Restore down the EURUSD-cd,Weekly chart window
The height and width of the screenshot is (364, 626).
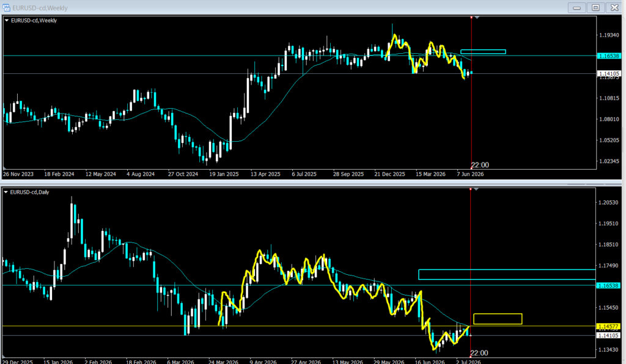pyautogui.click(x=595, y=7)
